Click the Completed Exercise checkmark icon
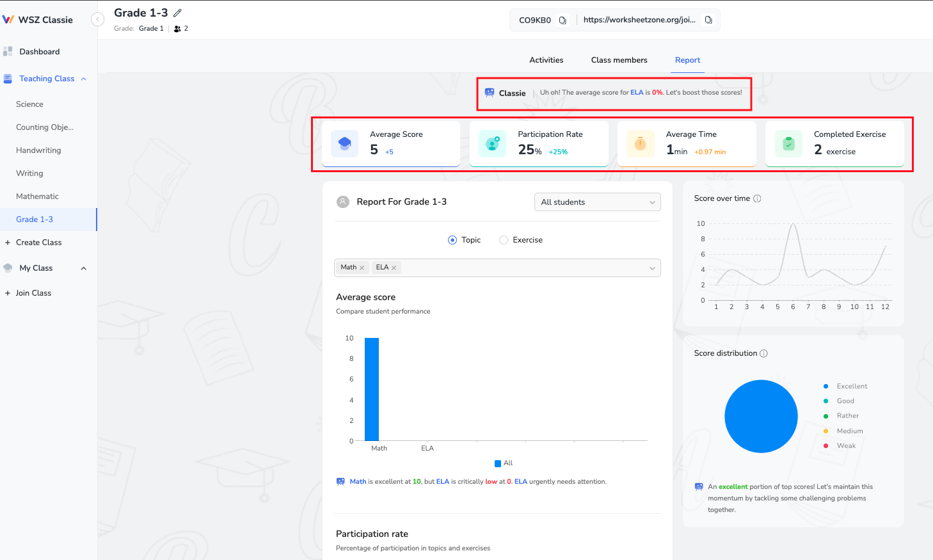 coord(788,143)
